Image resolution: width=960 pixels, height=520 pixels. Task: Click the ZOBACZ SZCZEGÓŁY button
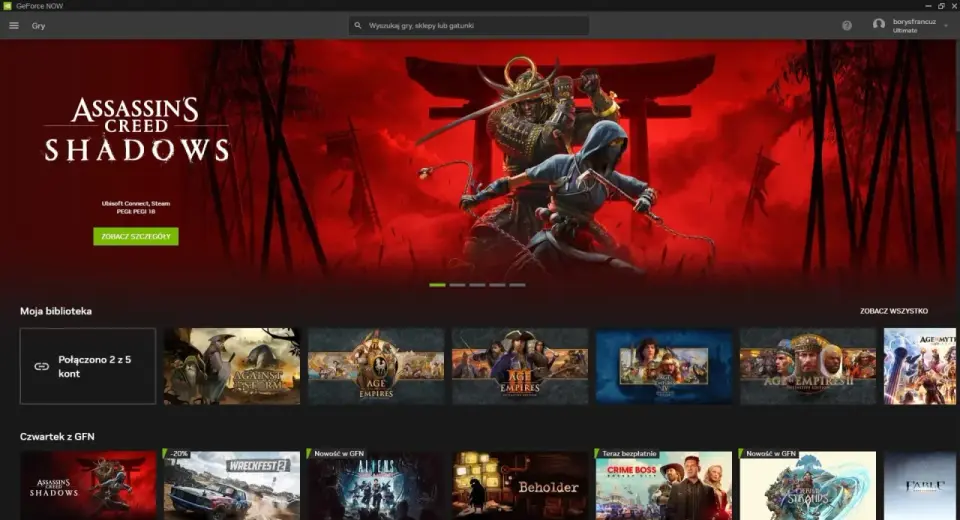click(136, 236)
